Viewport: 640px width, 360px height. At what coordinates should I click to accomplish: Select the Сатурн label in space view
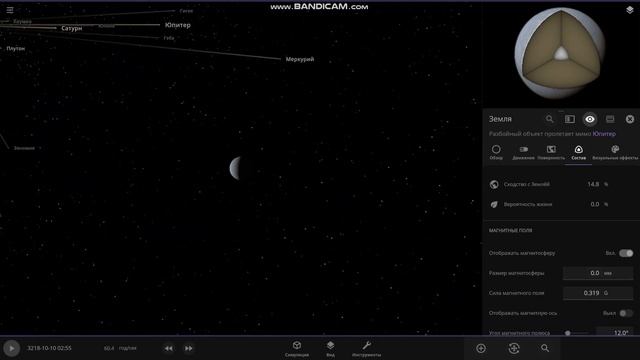click(71, 28)
